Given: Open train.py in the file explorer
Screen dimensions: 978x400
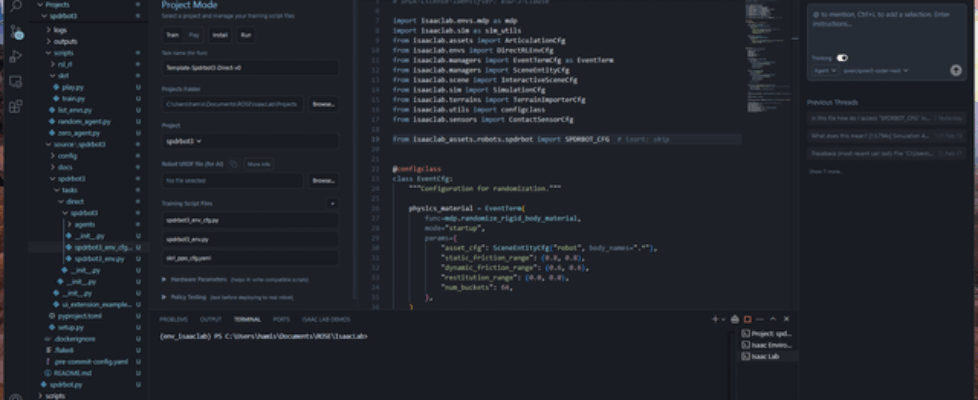Looking at the screenshot, I should click(73, 99).
